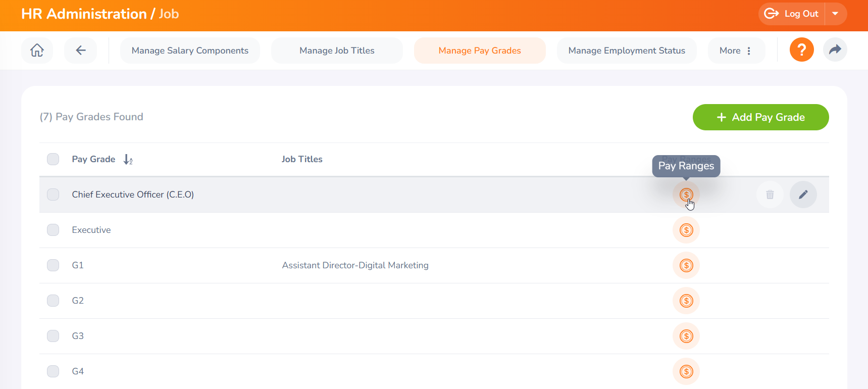868x389 pixels.
Task: Go to the home page icon
Action: coord(37,51)
